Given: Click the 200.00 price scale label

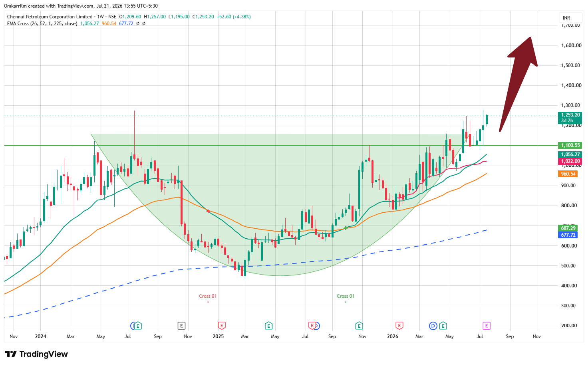Looking at the screenshot, I should tap(569, 326).
